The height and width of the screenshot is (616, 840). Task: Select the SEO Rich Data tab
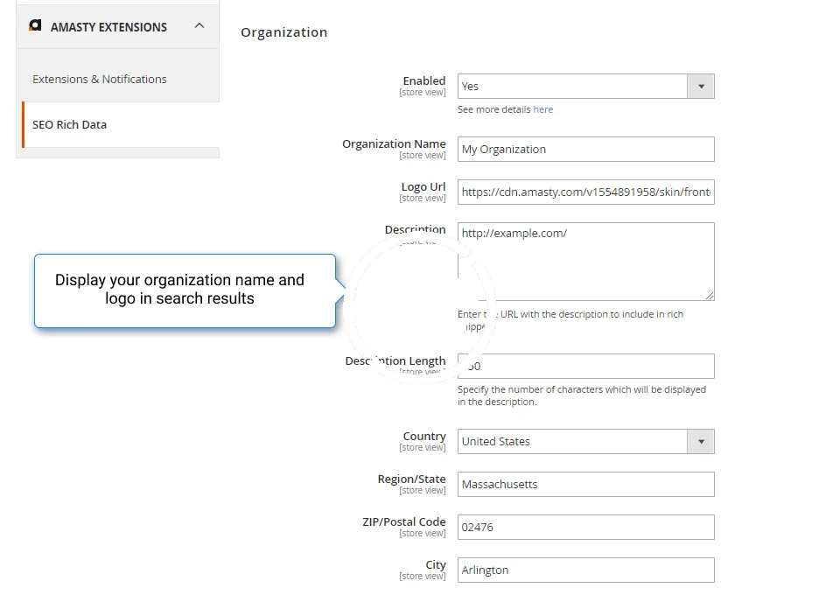click(70, 124)
